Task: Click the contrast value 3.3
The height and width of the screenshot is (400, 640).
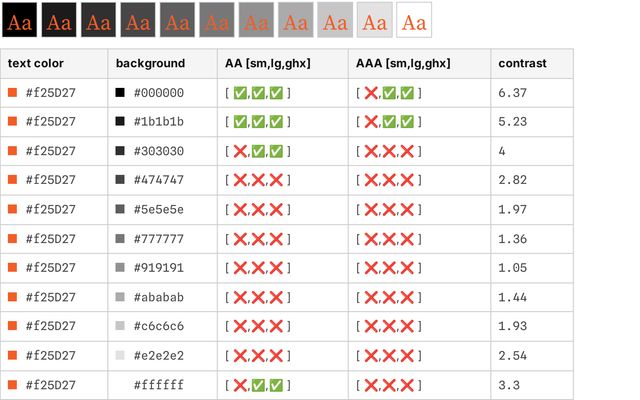Action: [507, 385]
